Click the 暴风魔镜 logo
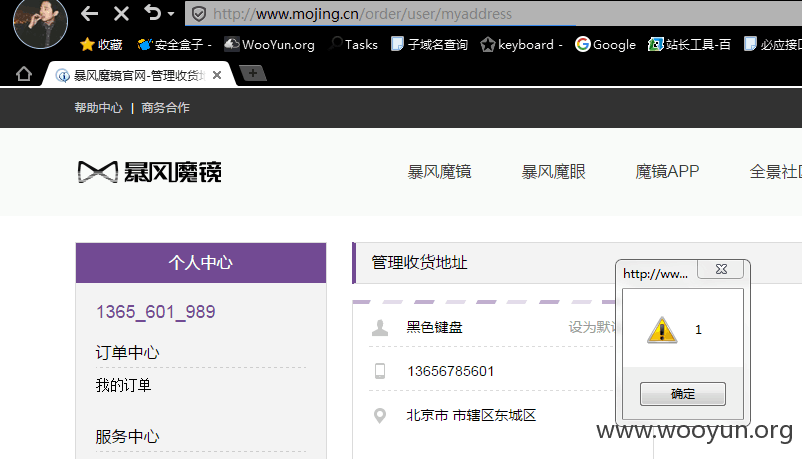 point(149,172)
